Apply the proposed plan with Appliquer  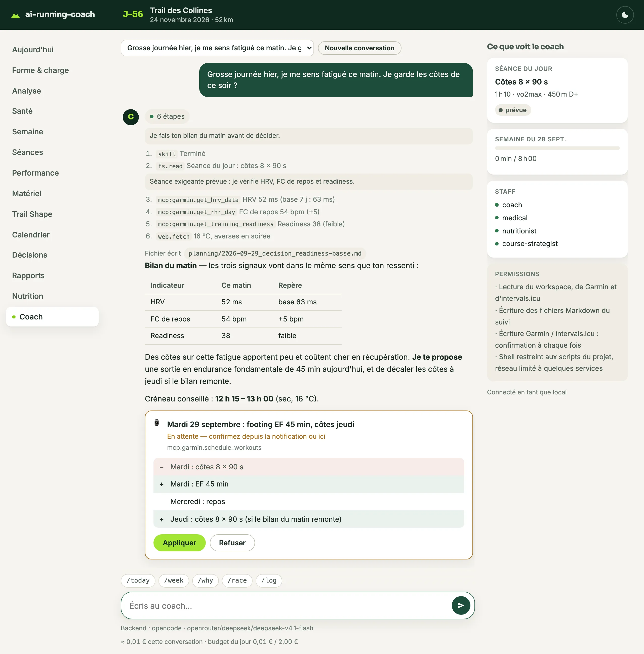(x=179, y=542)
